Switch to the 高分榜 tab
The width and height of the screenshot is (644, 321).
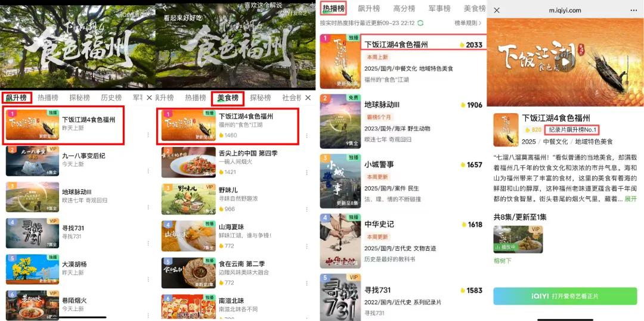tap(404, 8)
